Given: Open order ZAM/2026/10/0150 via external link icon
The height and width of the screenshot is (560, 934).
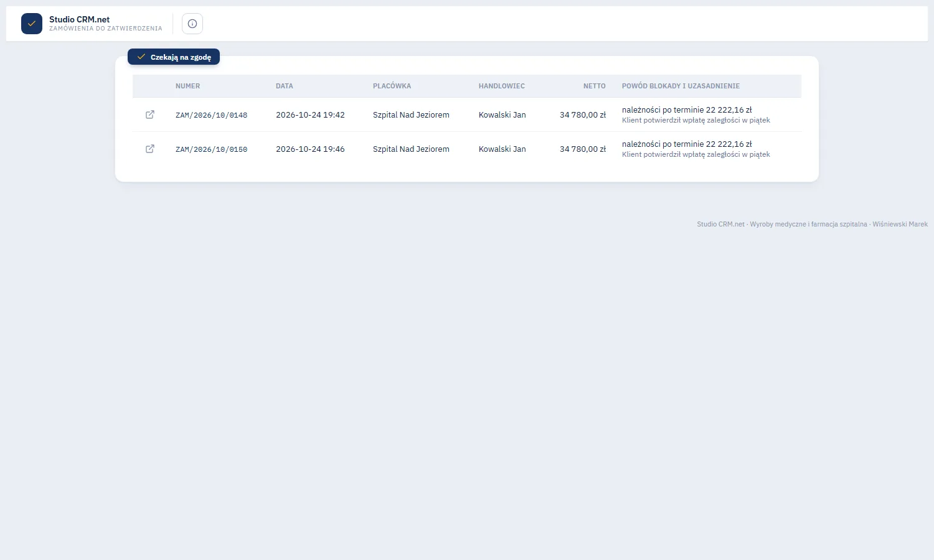Looking at the screenshot, I should pyautogui.click(x=150, y=149).
